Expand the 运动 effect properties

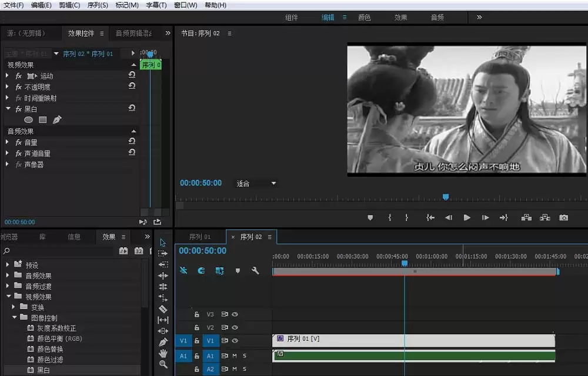7,76
